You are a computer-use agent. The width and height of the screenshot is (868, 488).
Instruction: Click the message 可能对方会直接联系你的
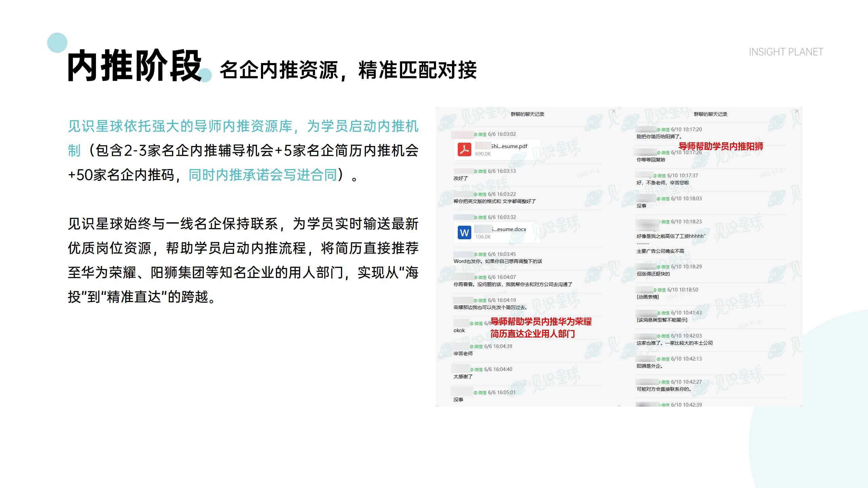click(x=664, y=389)
